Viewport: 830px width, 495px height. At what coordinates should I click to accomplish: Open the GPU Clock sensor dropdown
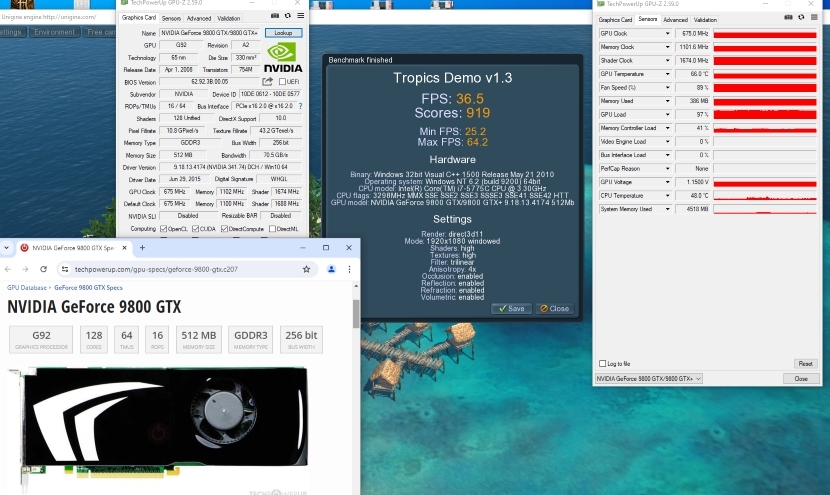point(667,33)
